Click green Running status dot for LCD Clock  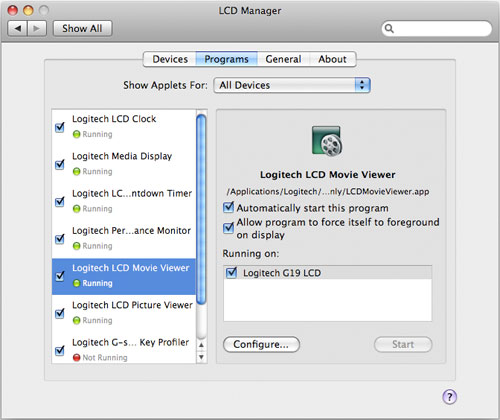pyautogui.click(x=77, y=134)
